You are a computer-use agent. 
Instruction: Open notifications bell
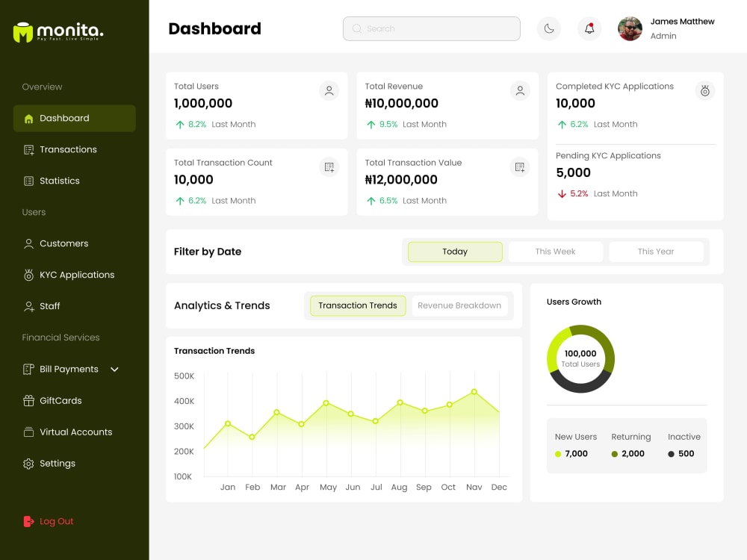[589, 28]
